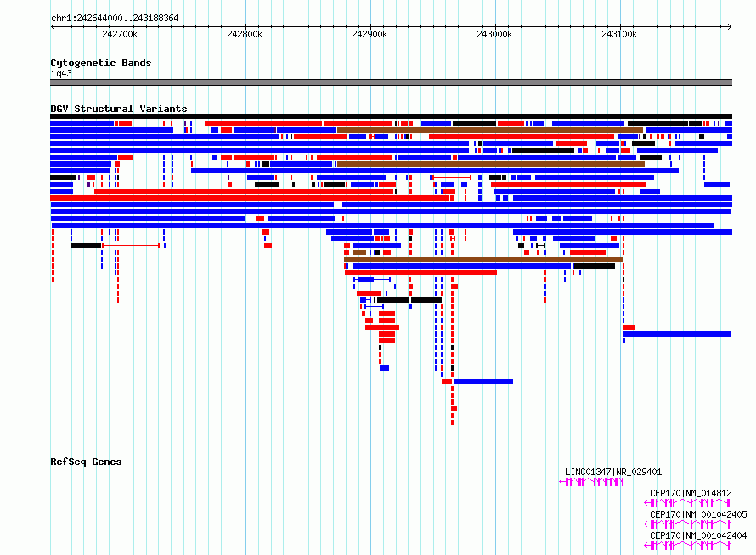Open the CEP170|NM_001042404 transcript label

(x=698, y=535)
